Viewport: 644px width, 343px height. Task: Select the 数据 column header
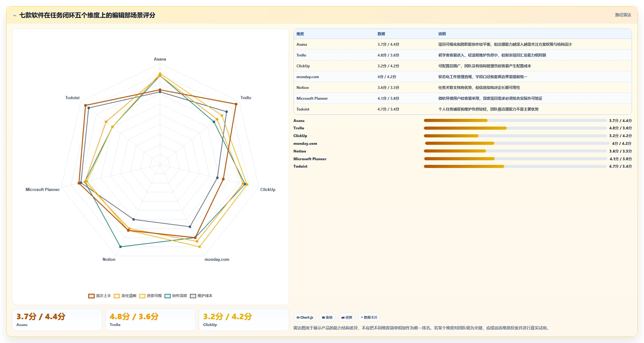(381, 34)
